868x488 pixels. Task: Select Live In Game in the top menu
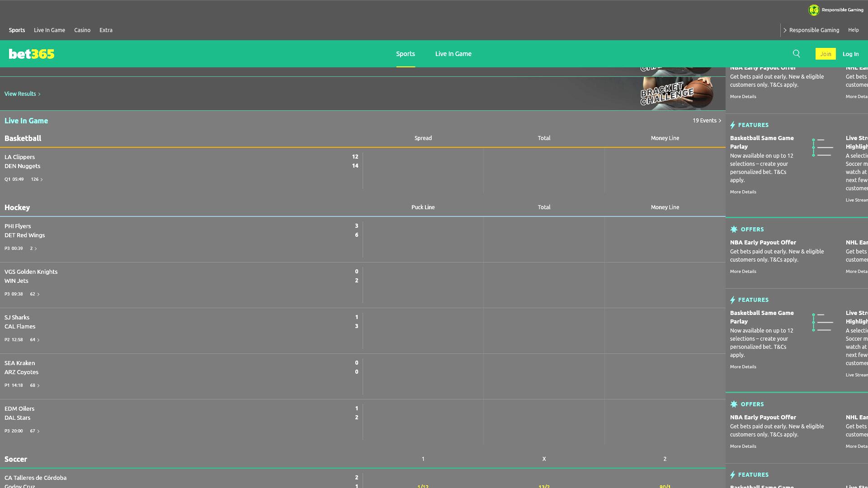coord(49,30)
